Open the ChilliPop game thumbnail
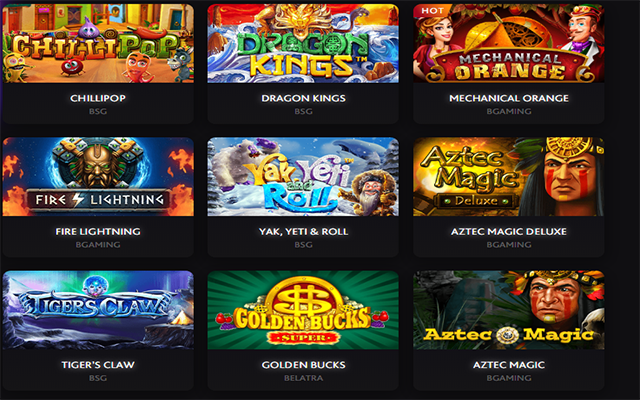 coord(98,43)
